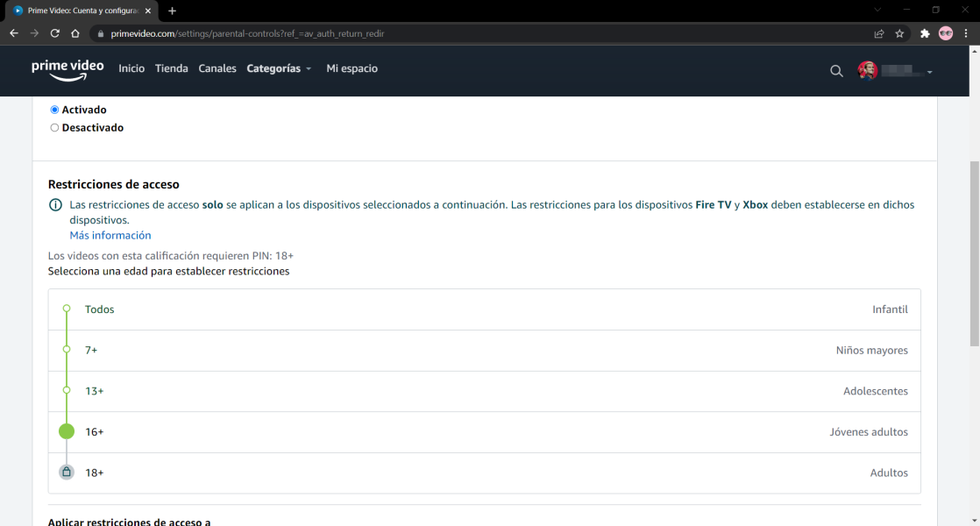Open the account profile dropdown

point(895,71)
